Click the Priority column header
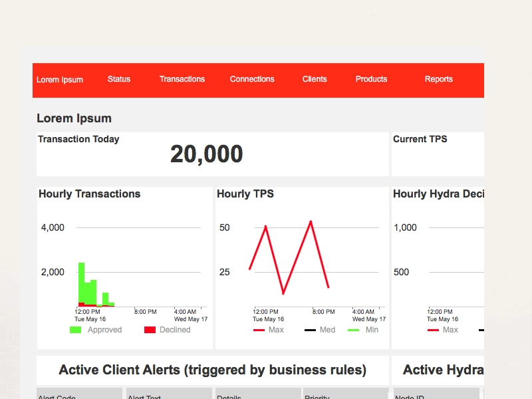Viewport: 532px width, 399px height. pos(346,394)
